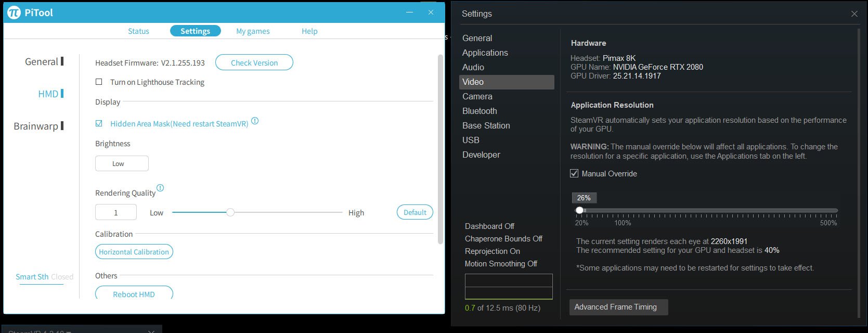
Task: Start Horizontal Calibration
Action: coord(134,252)
